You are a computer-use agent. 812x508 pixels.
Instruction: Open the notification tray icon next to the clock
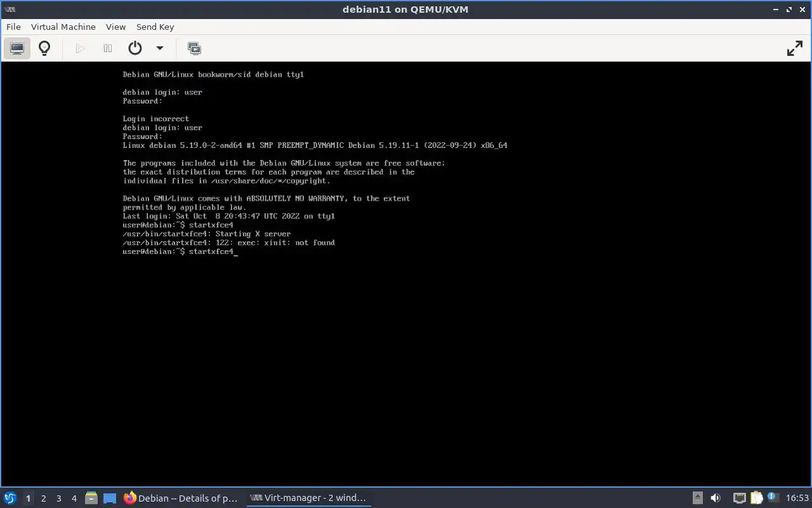(x=773, y=498)
